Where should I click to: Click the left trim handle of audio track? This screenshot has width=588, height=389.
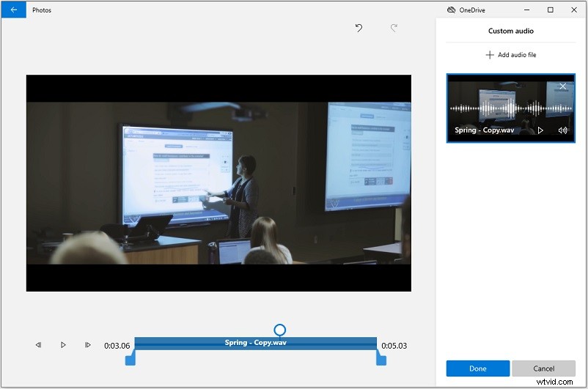tap(131, 358)
